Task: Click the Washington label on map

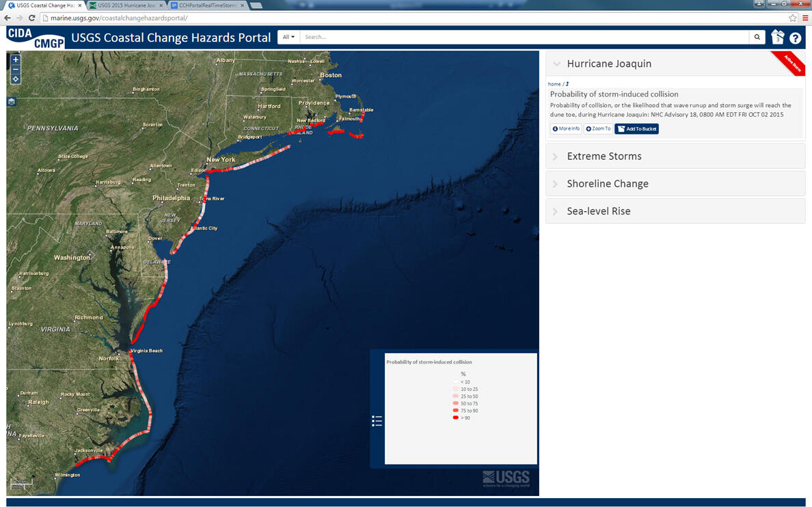Action: 72,258
